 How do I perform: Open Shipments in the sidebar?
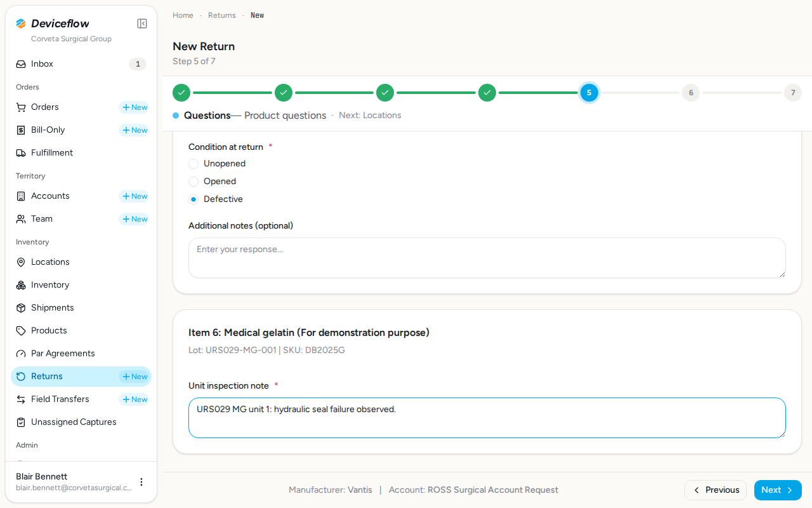[81, 308]
